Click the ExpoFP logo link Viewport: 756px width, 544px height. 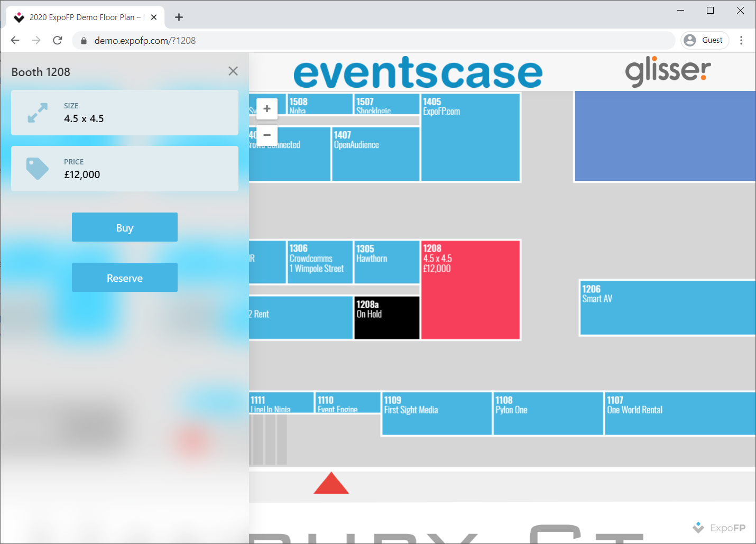tap(719, 528)
